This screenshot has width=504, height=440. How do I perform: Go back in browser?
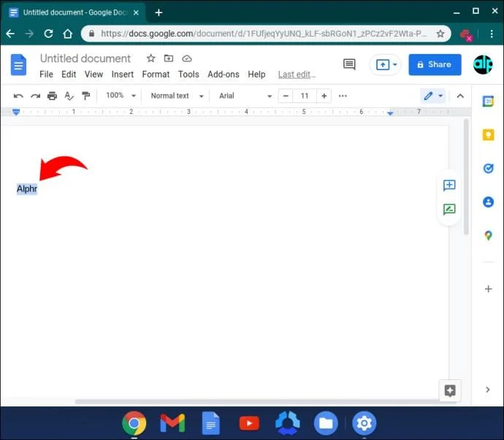10,34
